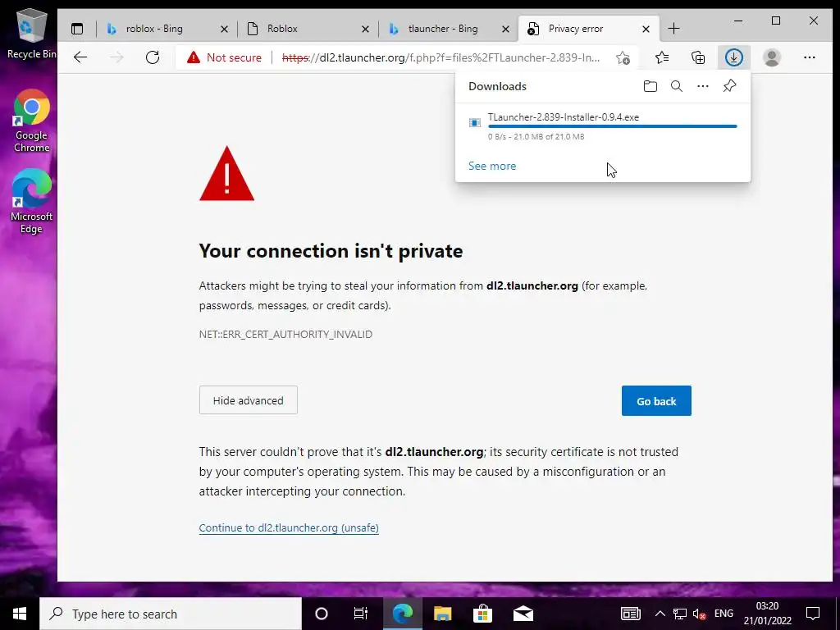Click the Edge icon on the taskbar
This screenshot has height=630, width=840.
(402, 614)
